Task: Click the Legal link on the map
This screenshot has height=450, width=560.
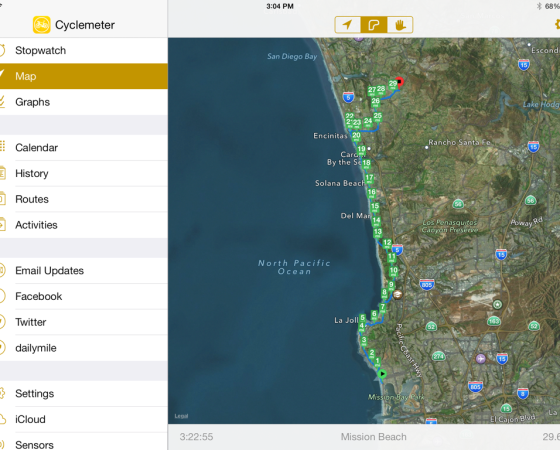Action: [181, 416]
